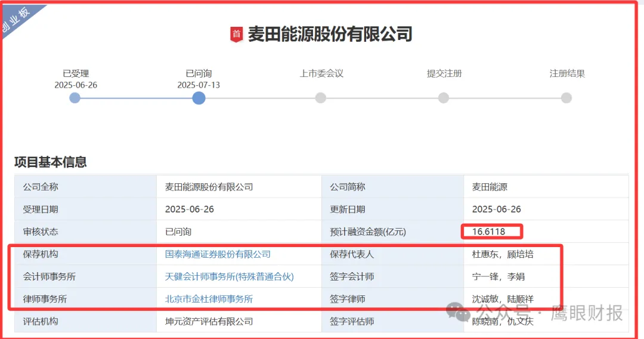
Task: Click the red 首 badge icon beside company title
Action: [x=236, y=34]
